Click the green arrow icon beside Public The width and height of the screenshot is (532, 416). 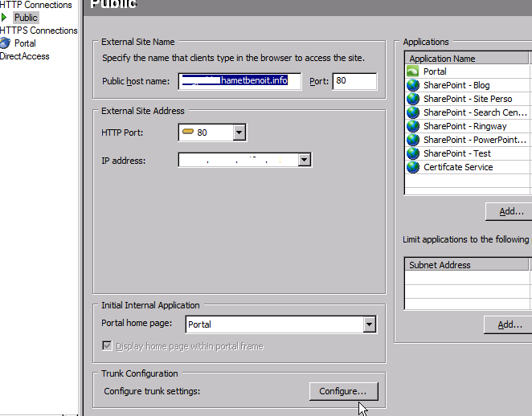click(5, 18)
